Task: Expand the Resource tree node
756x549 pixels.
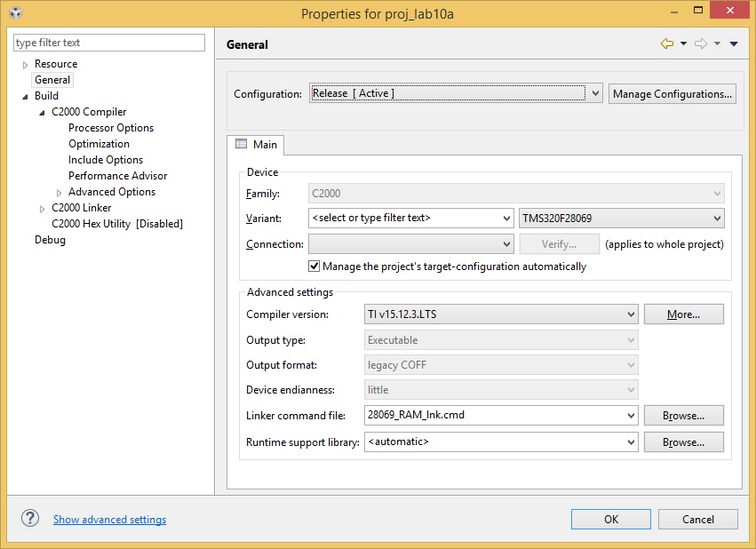Action: tap(24, 63)
